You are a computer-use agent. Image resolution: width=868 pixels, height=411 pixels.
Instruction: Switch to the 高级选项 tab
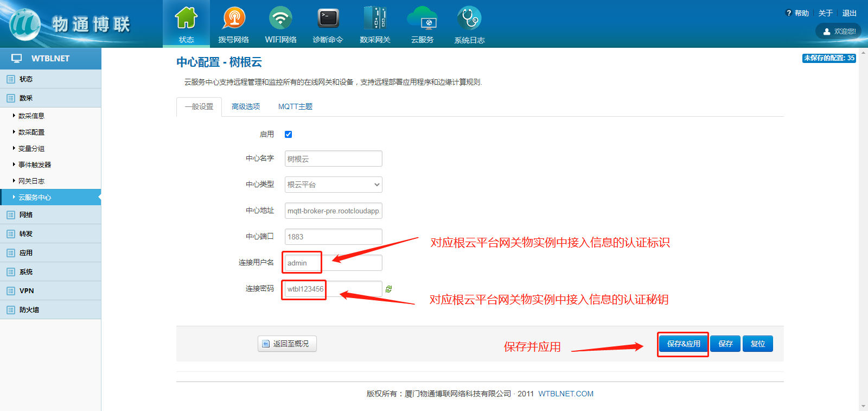[246, 107]
